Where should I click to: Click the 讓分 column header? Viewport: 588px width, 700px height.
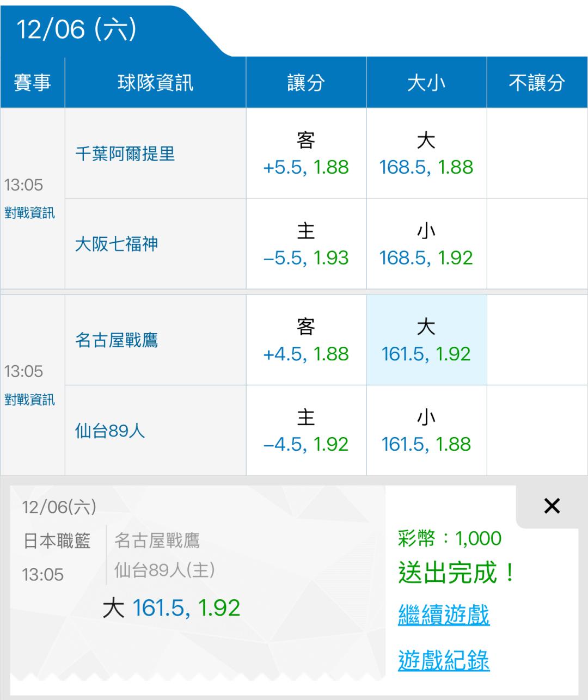[x=306, y=83]
